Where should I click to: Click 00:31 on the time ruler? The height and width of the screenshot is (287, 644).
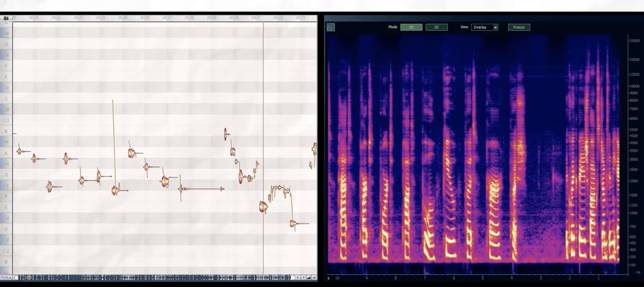tap(256, 18)
